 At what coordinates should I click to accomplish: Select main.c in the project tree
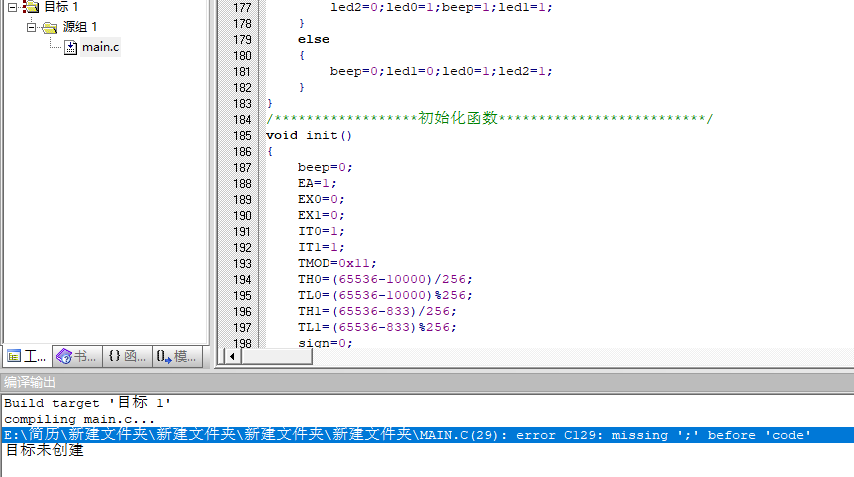(100, 47)
